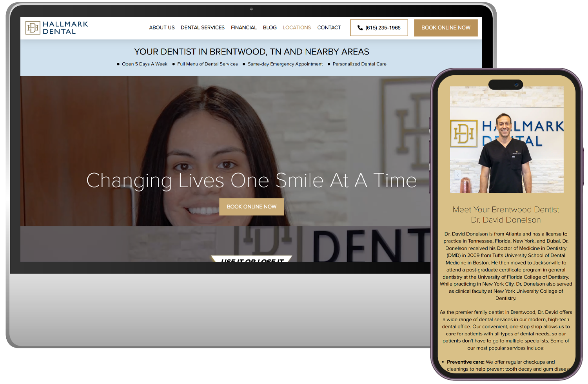This screenshot has height=384, width=588.
Task: Click the hero Book Online Now button
Action: 251,206
